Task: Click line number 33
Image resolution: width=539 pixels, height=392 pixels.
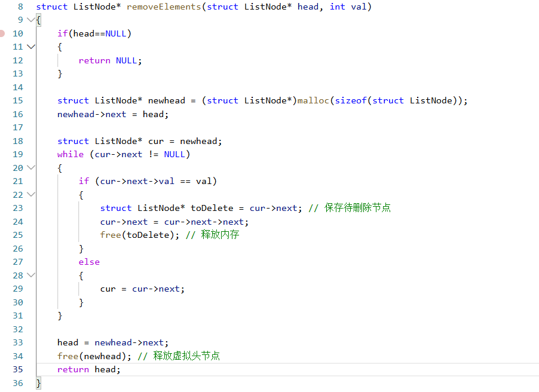Action: click(17, 342)
